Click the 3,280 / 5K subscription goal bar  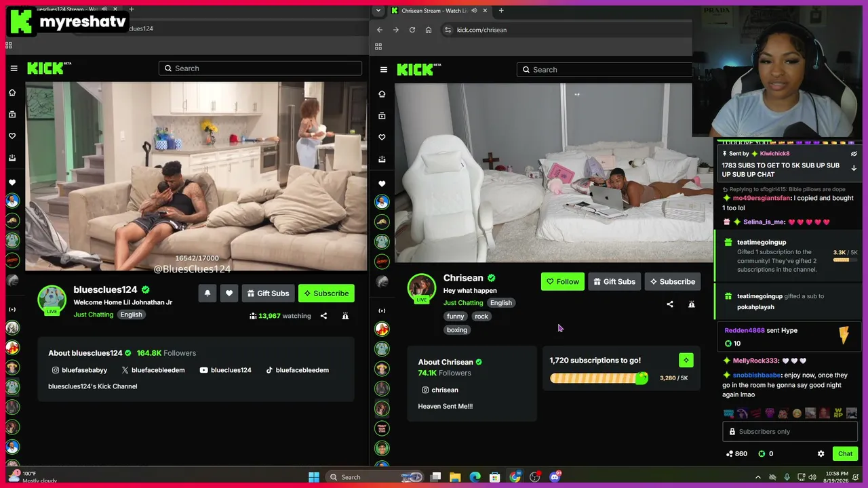point(599,378)
